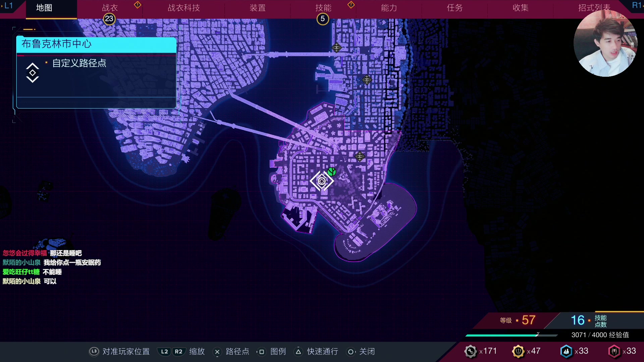Click the waypoint diamond icon in info panel
The image size is (644, 362).
33,73
